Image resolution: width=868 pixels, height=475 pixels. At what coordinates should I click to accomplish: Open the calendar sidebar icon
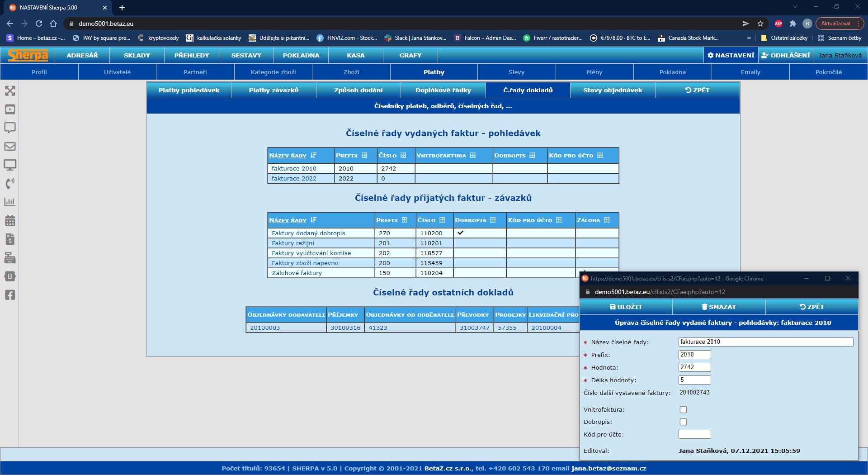(10, 221)
